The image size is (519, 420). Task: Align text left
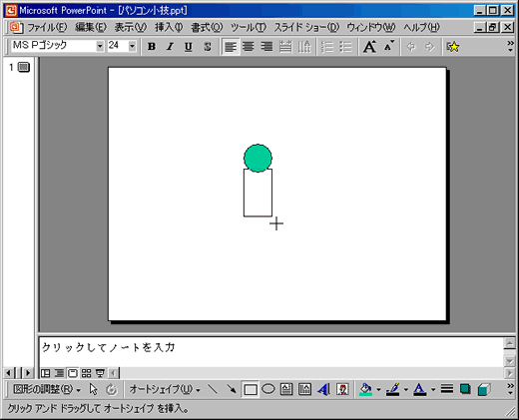click(x=231, y=47)
